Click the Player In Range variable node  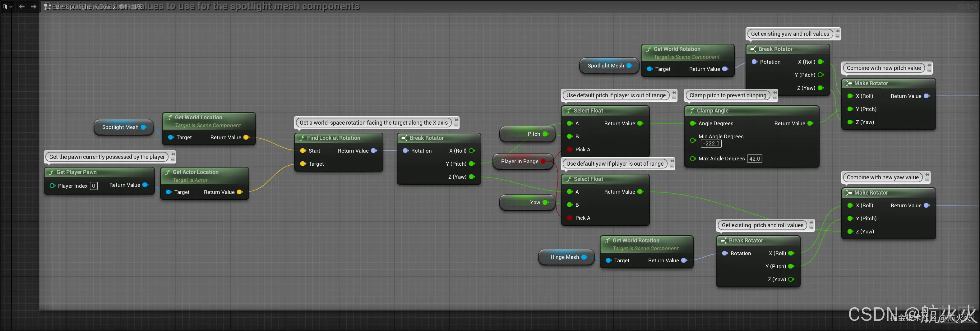tap(523, 161)
